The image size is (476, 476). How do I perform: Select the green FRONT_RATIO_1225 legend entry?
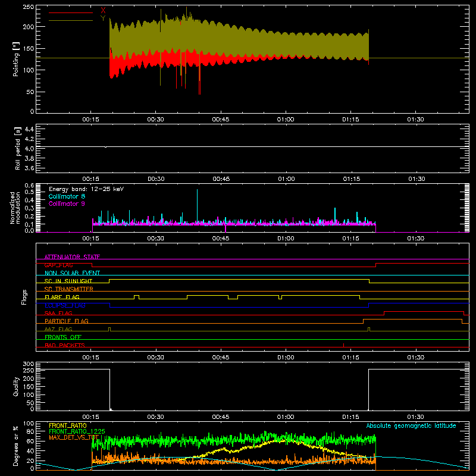point(77,431)
